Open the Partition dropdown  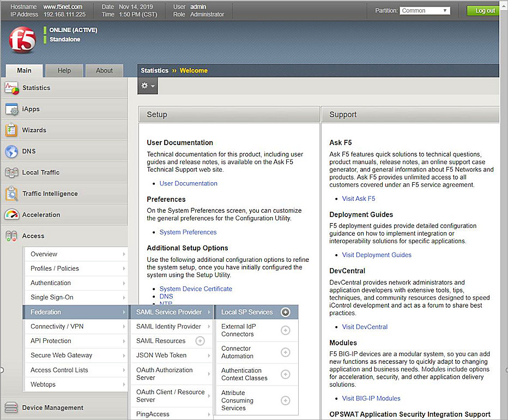tap(425, 10)
